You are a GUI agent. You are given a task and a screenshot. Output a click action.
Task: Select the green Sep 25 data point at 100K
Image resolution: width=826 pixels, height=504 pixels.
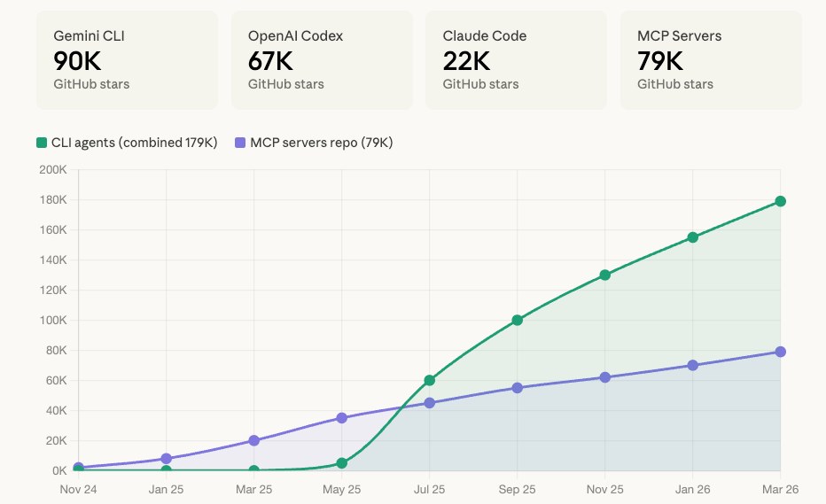click(x=518, y=320)
